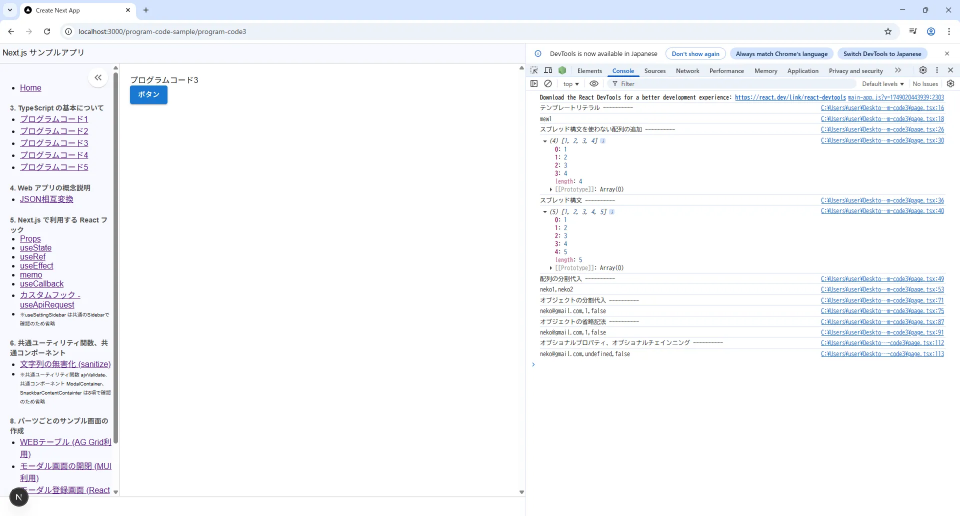Viewport: 960px width, 516px height.
Task: Open the top context dropdown
Action: point(571,84)
